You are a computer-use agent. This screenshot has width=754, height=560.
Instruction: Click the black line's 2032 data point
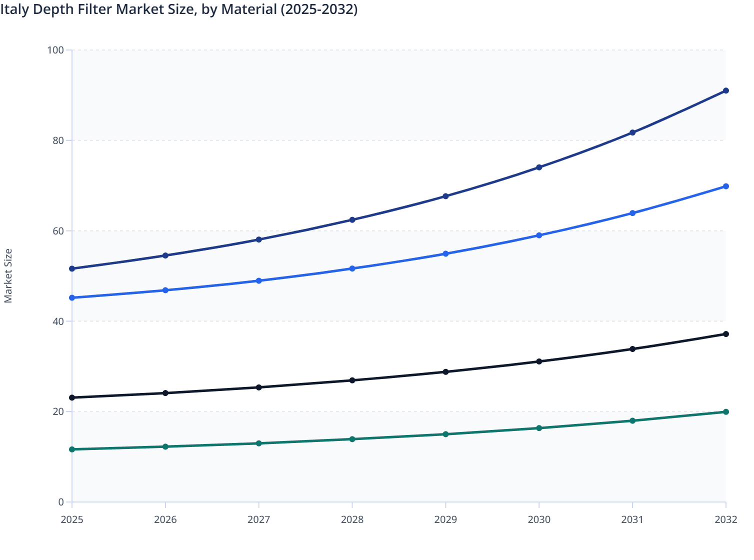(725, 334)
